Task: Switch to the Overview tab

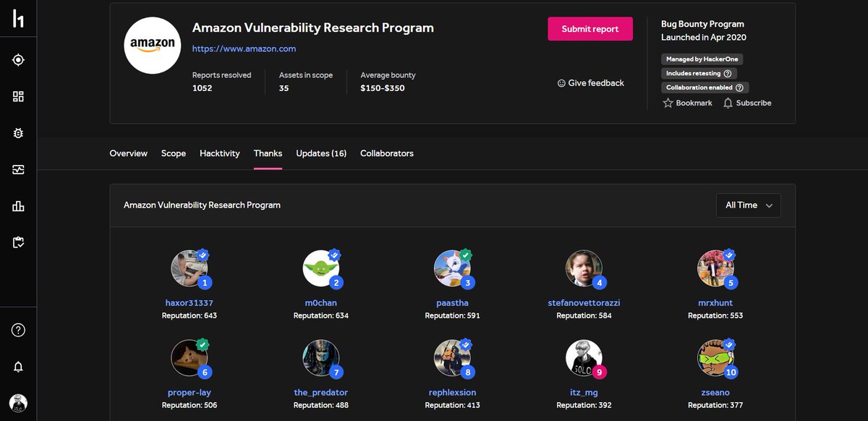Action: [x=128, y=153]
